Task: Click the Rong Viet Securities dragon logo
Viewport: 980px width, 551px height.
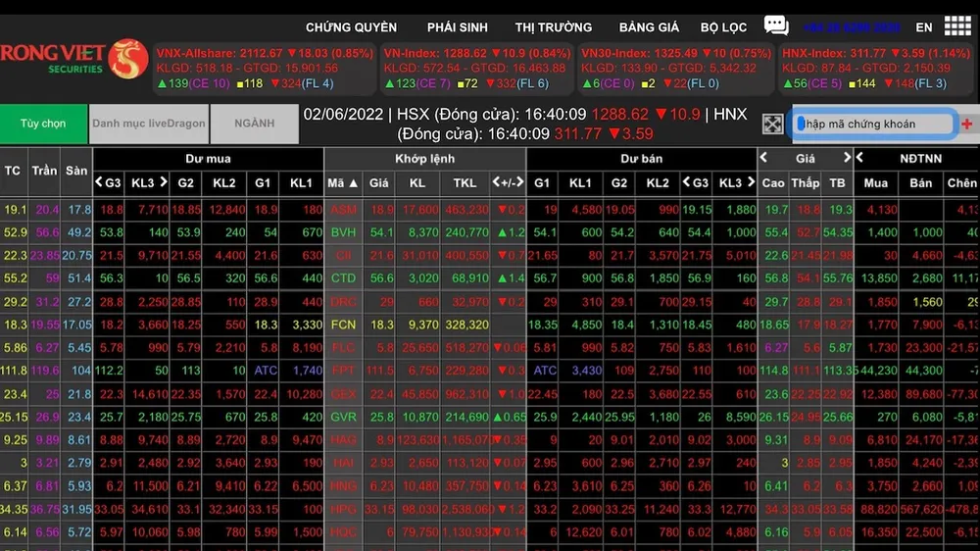Action: tap(128, 60)
